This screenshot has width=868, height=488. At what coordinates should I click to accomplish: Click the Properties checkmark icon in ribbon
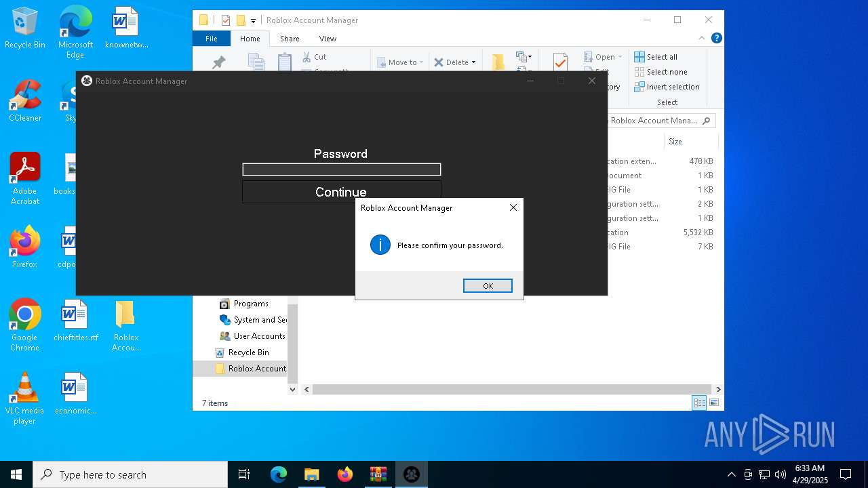coord(560,62)
